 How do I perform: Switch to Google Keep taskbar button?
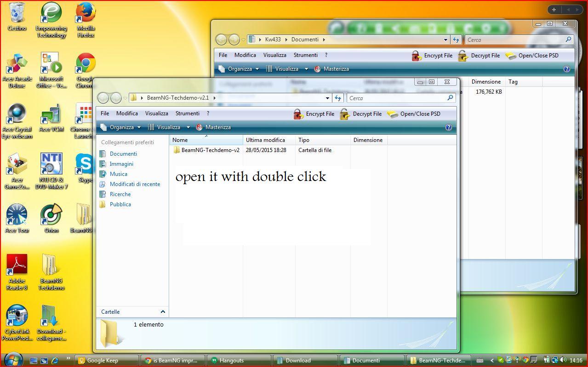(x=107, y=361)
